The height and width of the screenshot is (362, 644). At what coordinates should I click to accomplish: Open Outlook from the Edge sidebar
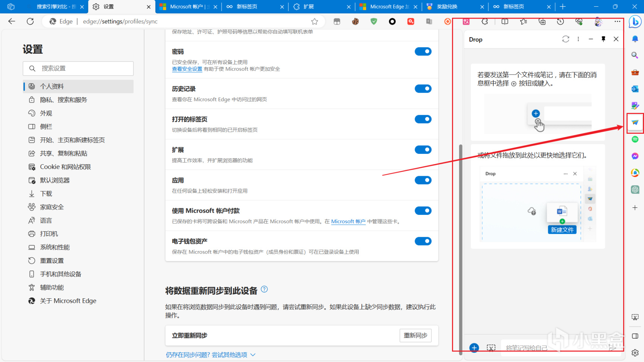pos(635,89)
